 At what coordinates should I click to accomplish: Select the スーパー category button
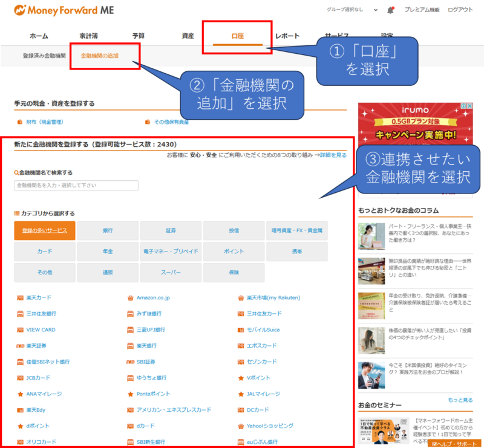click(171, 273)
